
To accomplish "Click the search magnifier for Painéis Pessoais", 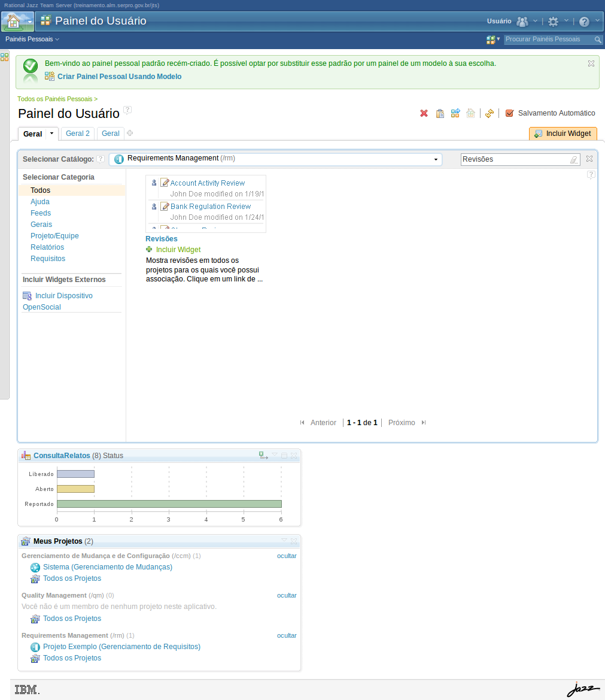I will [598, 40].
